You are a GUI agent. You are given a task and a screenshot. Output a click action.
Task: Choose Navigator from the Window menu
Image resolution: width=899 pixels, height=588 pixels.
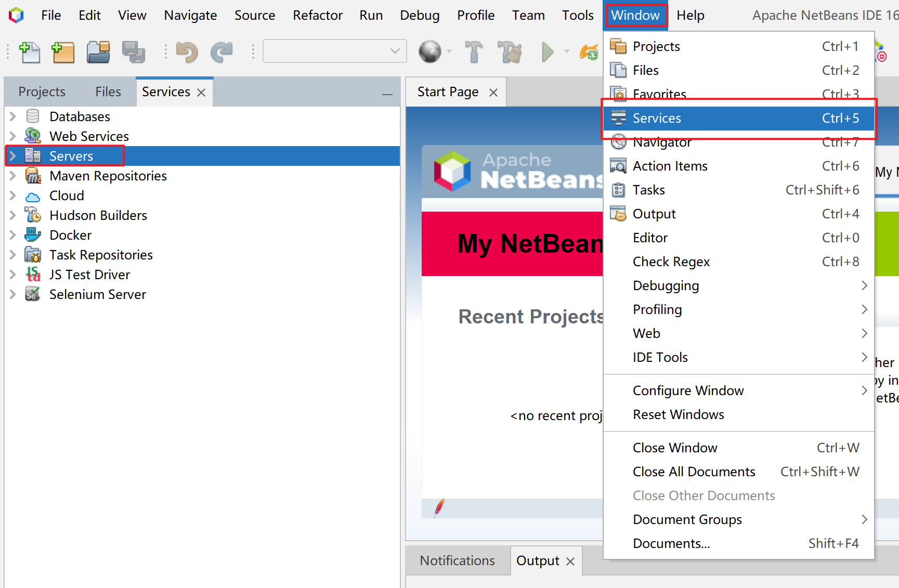tap(738, 142)
